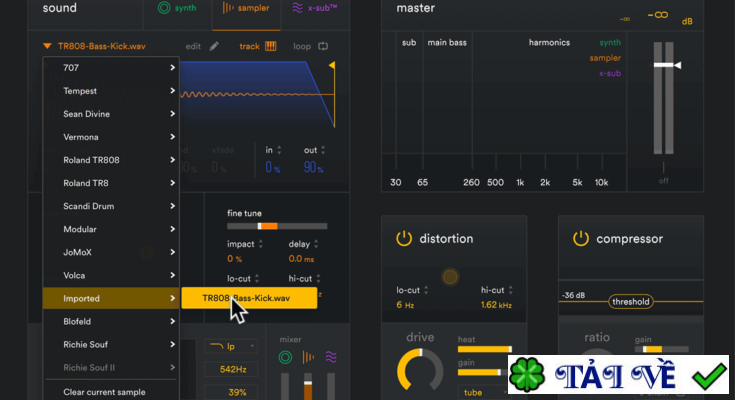Click the fade out stepper arrows
Screen dimensions: 735x400
(323, 150)
